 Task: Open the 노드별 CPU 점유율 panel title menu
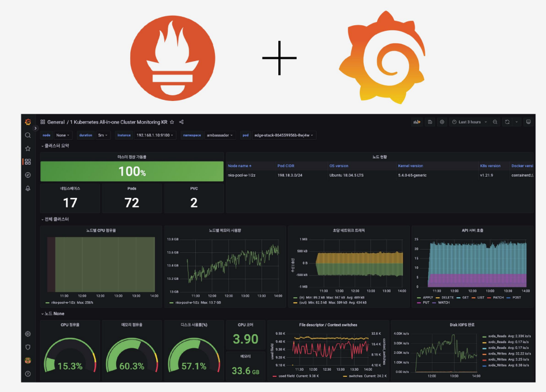coord(101,230)
